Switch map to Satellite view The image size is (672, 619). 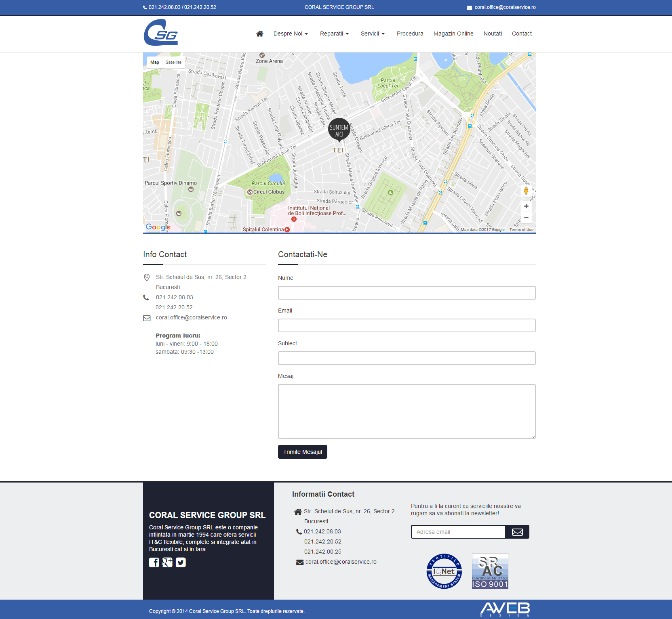coord(173,62)
